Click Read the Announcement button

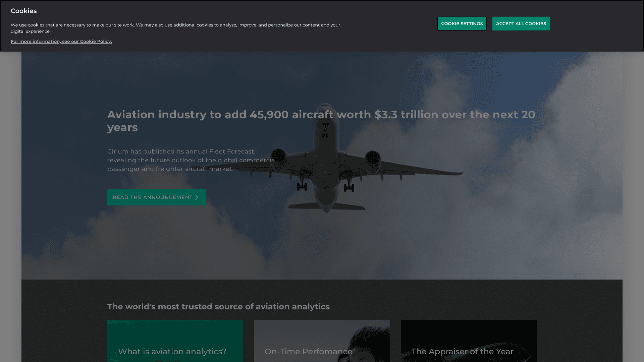(156, 197)
